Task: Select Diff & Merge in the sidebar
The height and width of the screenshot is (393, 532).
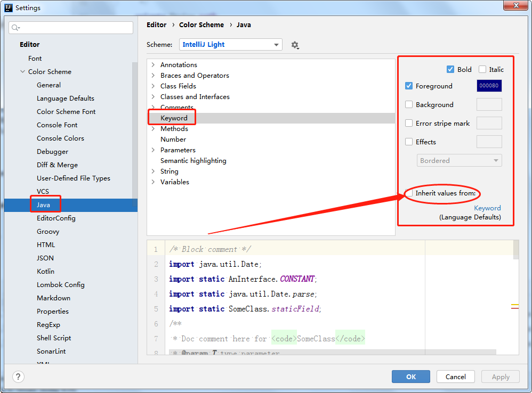Action: [58, 165]
